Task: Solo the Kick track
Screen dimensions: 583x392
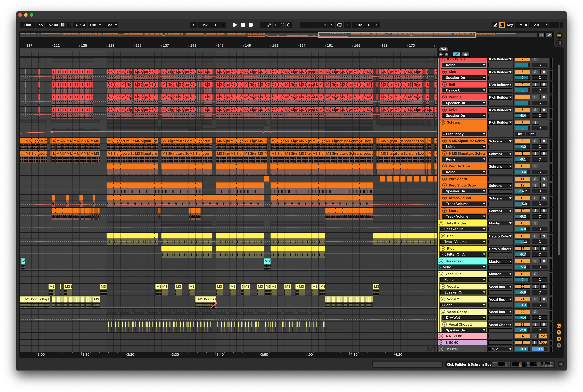Action: 535,72
